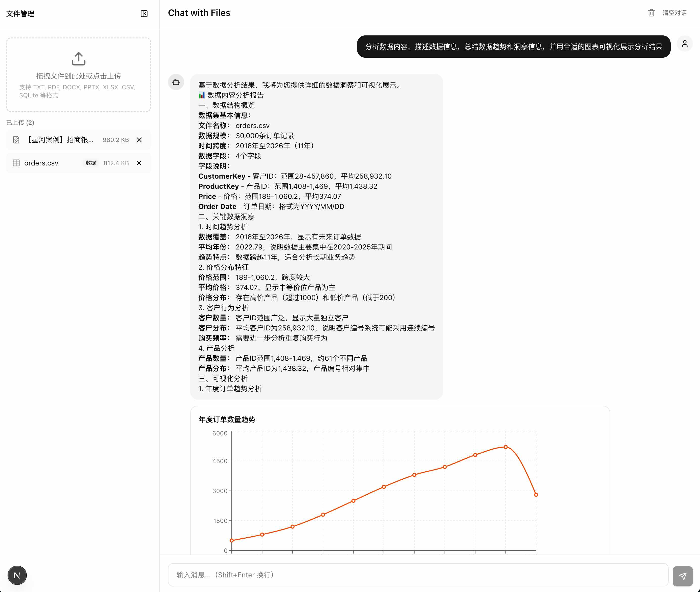This screenshot has width=700, height=592.
Task: Click the user prompt message bubble
Action: [x=513, y=47]
